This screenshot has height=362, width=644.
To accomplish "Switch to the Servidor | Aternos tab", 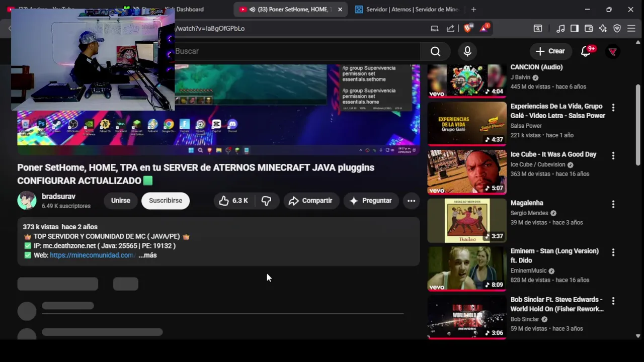I will (407, 9).
